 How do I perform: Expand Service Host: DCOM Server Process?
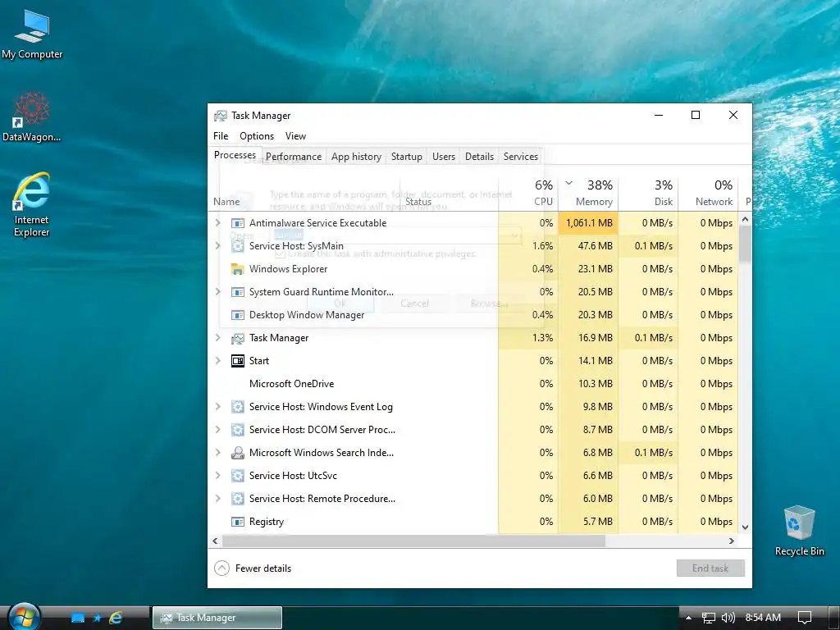[x=217, y=430]
